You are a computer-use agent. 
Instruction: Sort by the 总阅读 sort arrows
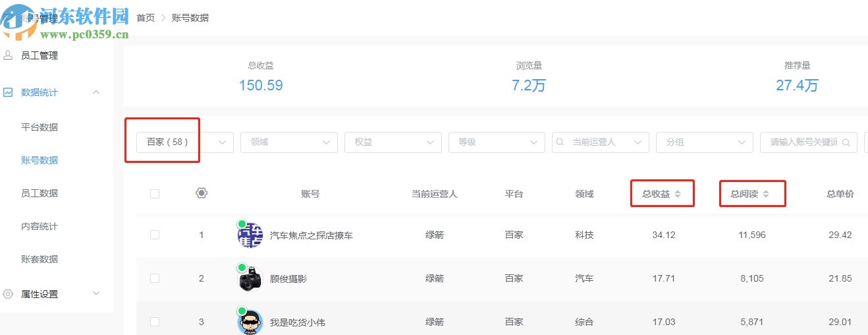tap(766, 194)
